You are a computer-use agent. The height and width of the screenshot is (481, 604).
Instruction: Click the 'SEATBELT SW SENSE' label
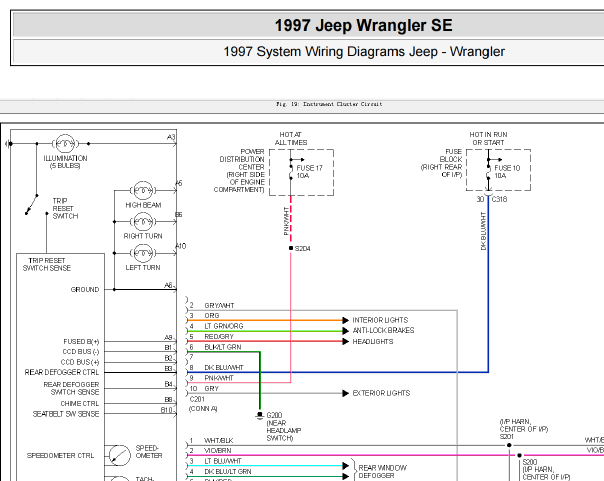point(66,414)
